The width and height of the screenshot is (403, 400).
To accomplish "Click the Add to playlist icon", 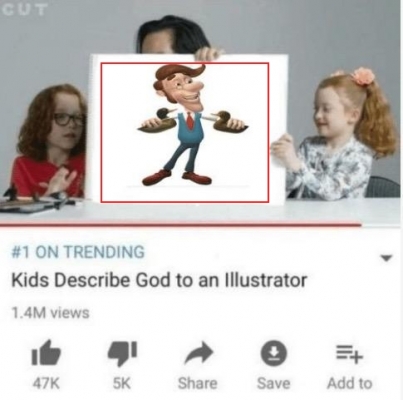I will pyautogui.click(x=349, y=354).
